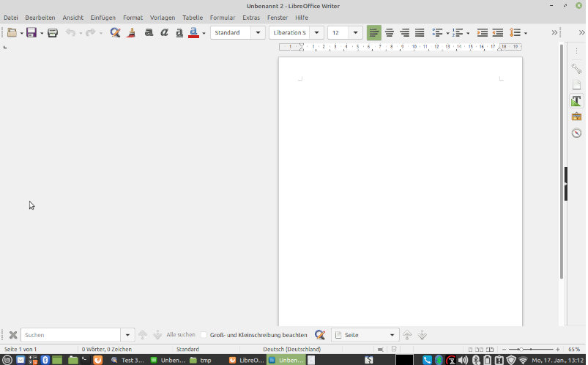Viewport: 588px width, 365px height.
Task: Open the sidebar Navigator compass panel
Action: pyautogui.click(x=576, y=133)
